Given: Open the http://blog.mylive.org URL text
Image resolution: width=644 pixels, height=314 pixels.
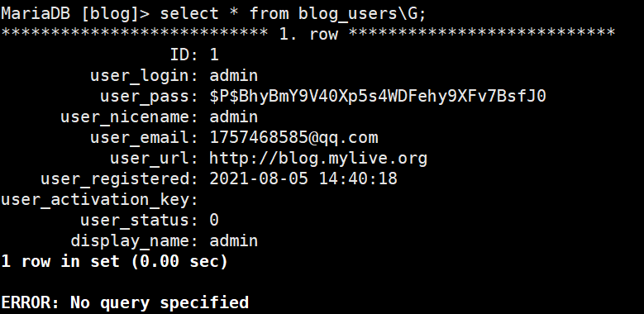Looking at the screenshot, I should coord(318,159).
